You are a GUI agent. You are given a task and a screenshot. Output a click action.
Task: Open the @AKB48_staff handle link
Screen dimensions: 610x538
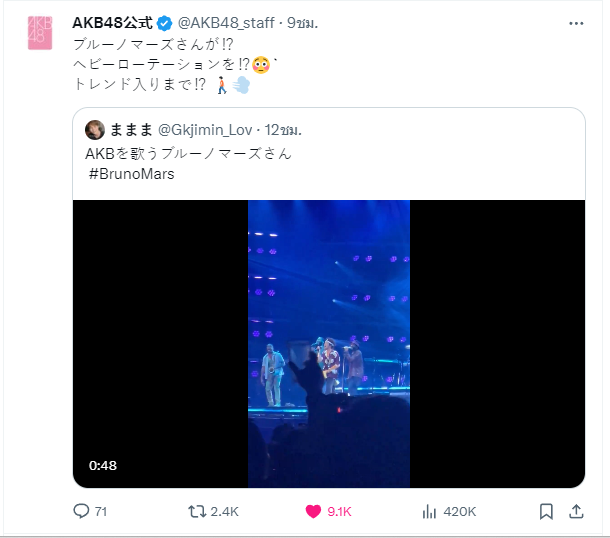tap(226, 23)
